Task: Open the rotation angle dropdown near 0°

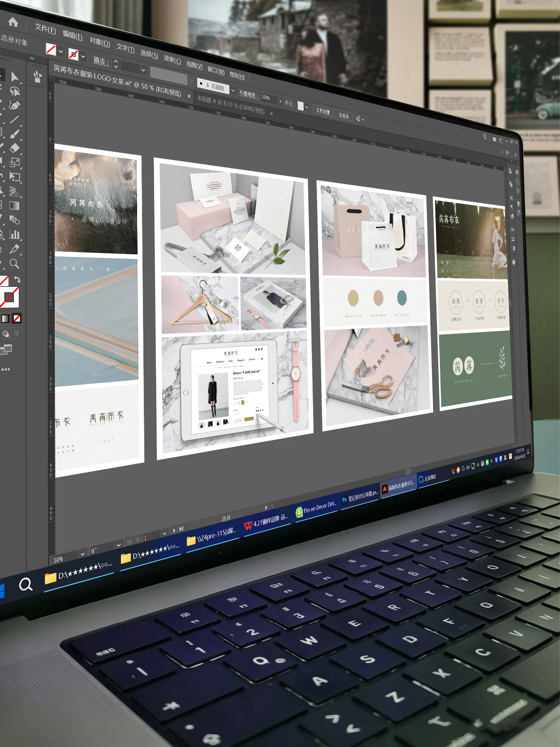Action: pyautogui.click(x=119, y=545)
